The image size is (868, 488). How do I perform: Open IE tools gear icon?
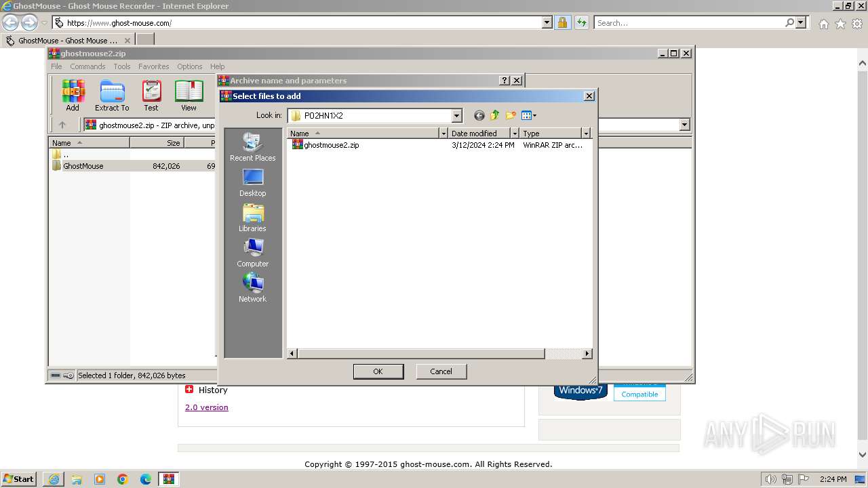tap(857, 24)
